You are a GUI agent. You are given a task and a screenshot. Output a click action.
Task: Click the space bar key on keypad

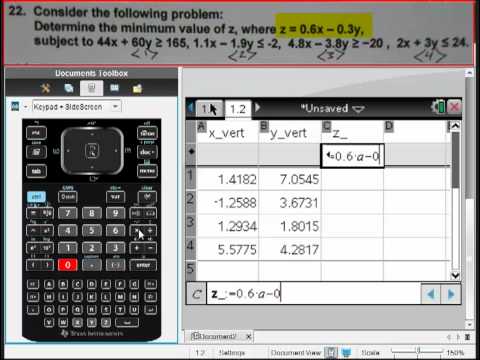coord(127,322)
